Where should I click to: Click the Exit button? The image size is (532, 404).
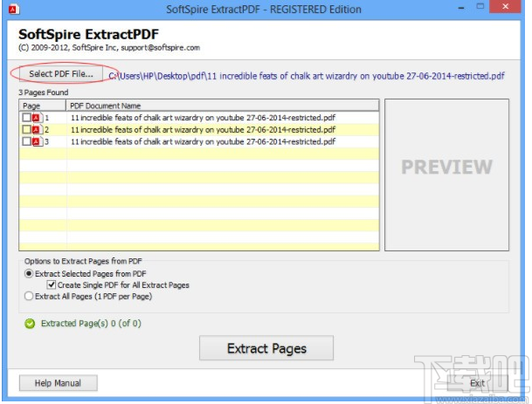point(477,383)
